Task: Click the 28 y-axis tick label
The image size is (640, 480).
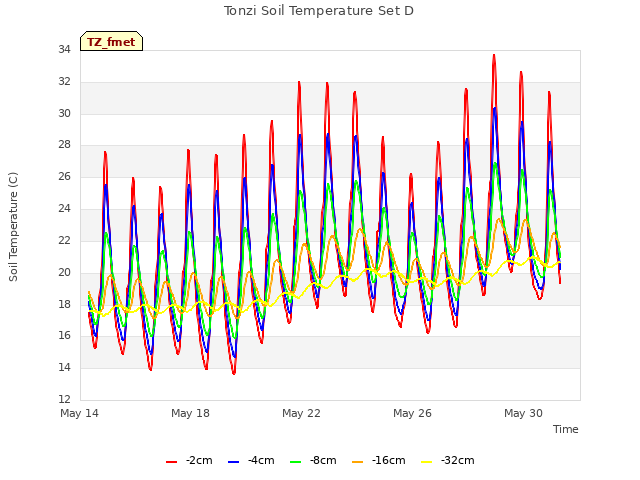Action: pos(64,145)
